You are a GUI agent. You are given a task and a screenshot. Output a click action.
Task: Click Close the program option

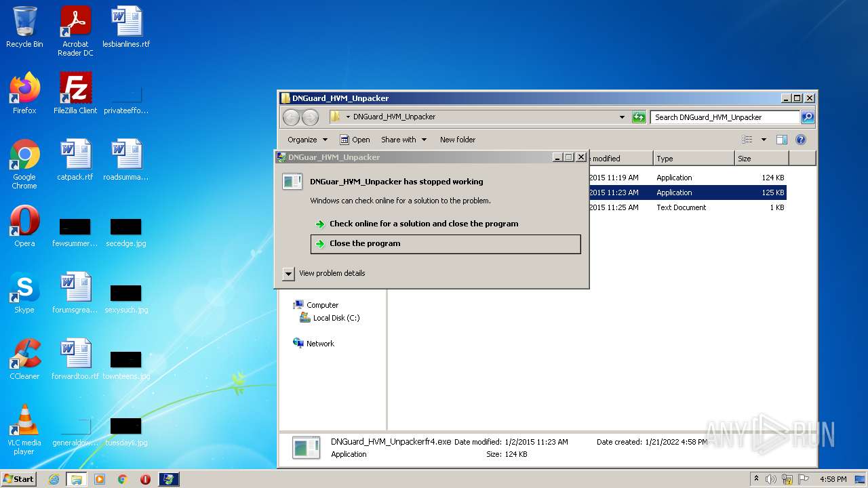tap(446, 244)
